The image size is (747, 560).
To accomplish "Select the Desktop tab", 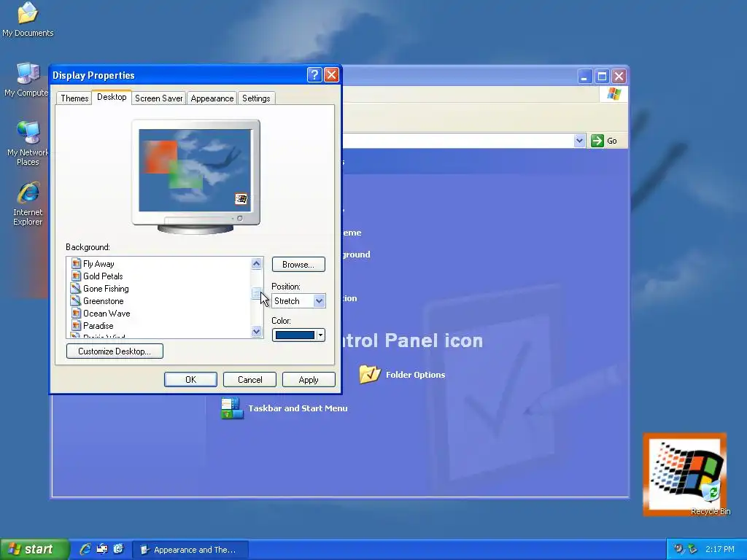I will tap(112, 97).
